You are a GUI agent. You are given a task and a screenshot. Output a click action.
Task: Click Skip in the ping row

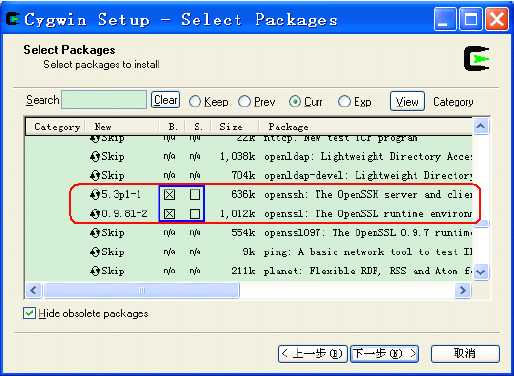[x=113, y=252]
